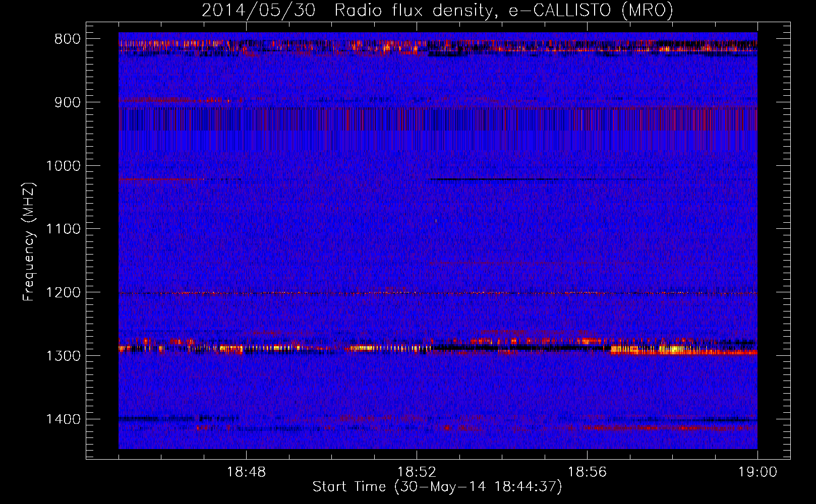Click the 1300 frequency tick label
Screen dimensions: 816x504
(x=63, y=356)
